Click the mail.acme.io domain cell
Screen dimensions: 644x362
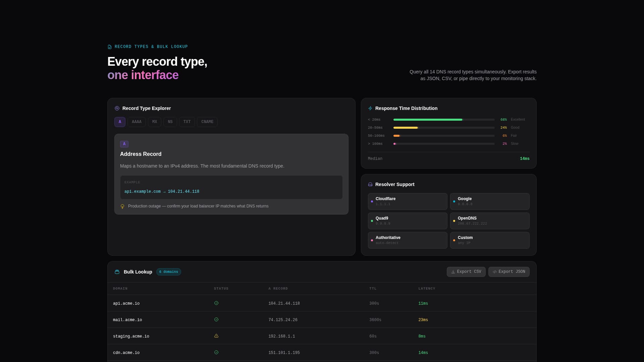(127, 320)
